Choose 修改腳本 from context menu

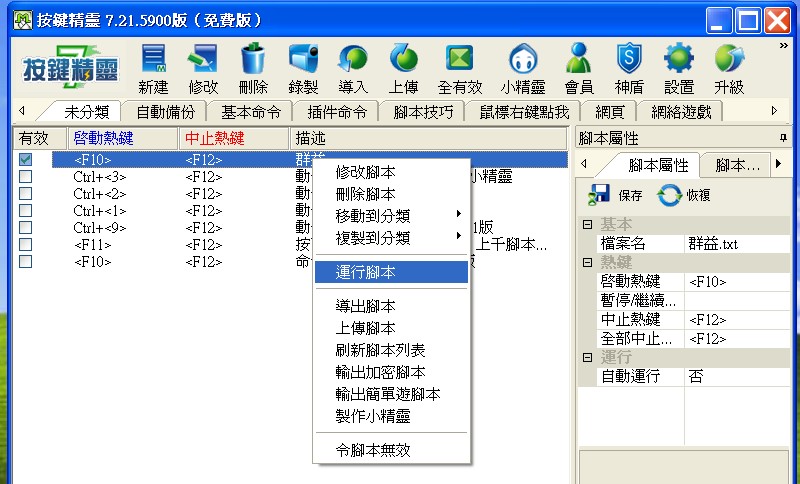pyautogui.click(x=391, y=172)
